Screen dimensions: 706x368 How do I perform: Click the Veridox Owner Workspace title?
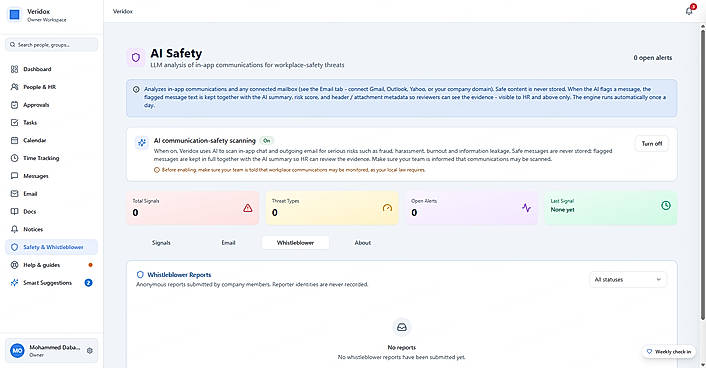46,15
